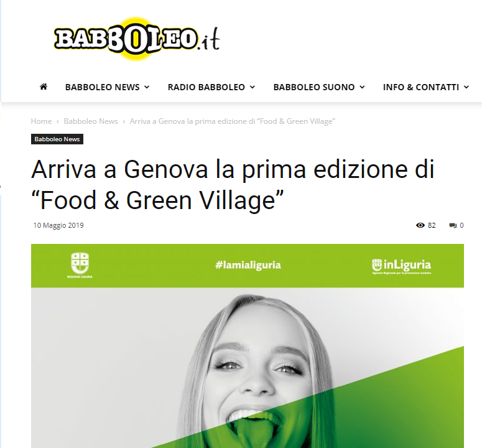
Task: Click the #lamialiguria hashtag in banner
Action: click(x=248, y=265)
